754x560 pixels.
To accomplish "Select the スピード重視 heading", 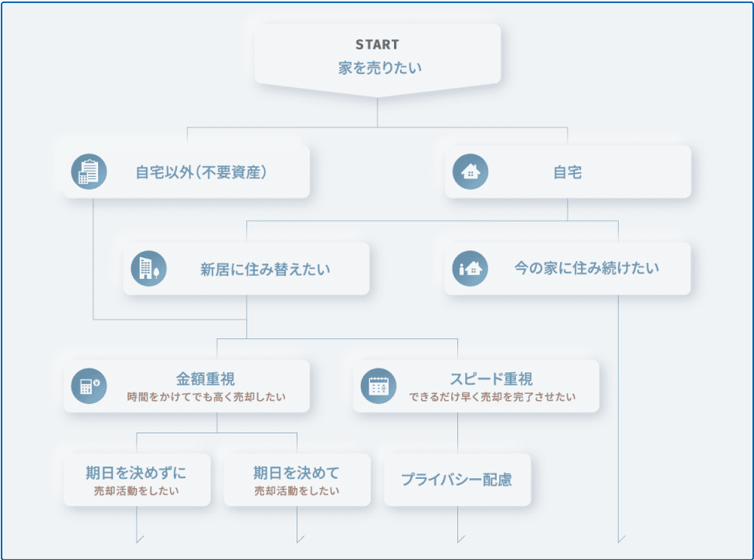I will 491,379.
